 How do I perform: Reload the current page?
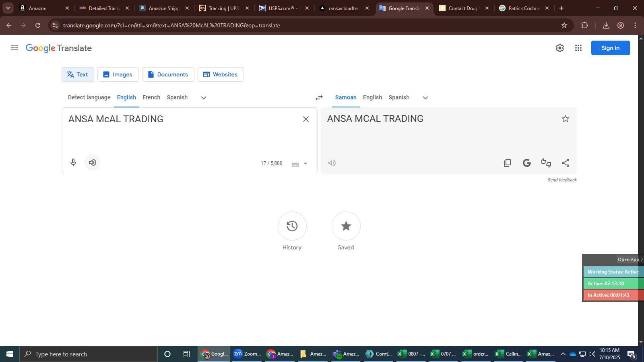pos(38,25)
